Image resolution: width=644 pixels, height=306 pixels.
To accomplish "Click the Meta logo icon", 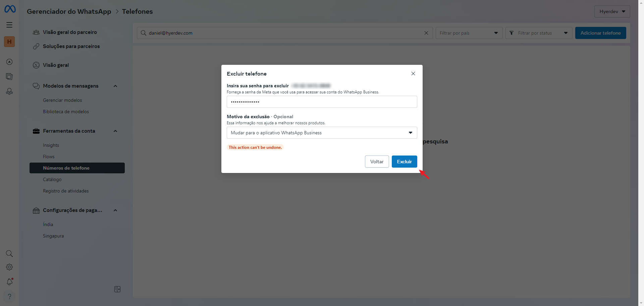I will [10, 9].
